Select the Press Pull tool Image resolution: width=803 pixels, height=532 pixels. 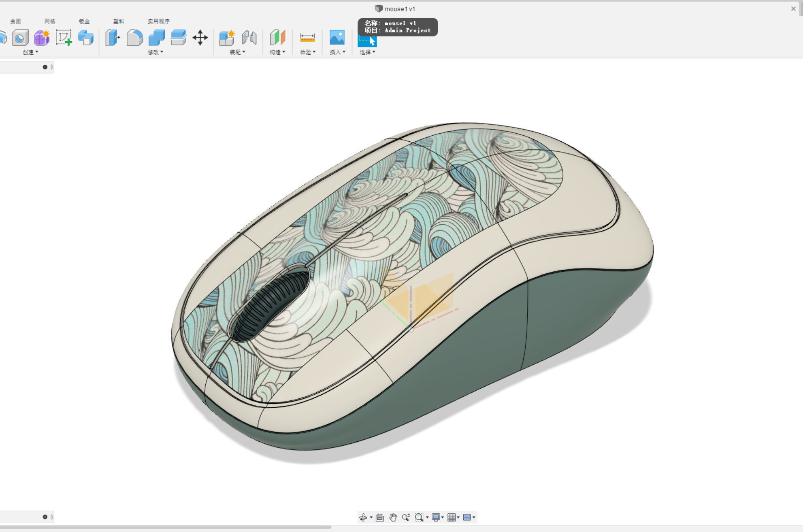[113, 38]
